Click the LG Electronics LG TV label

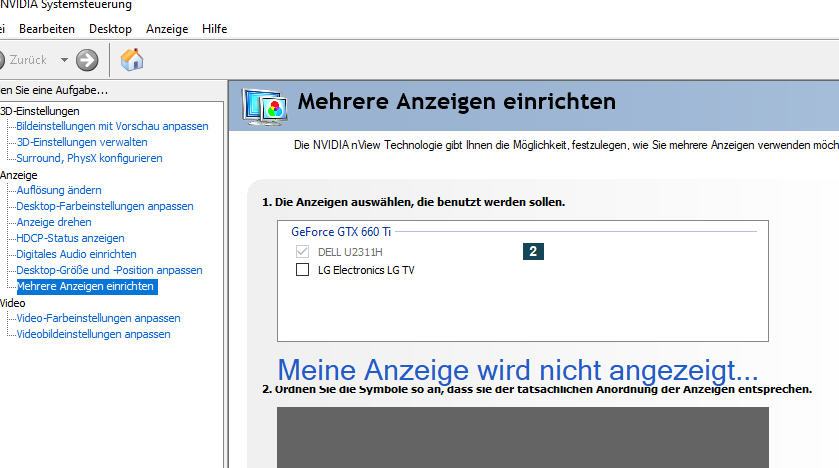point(366,270)
